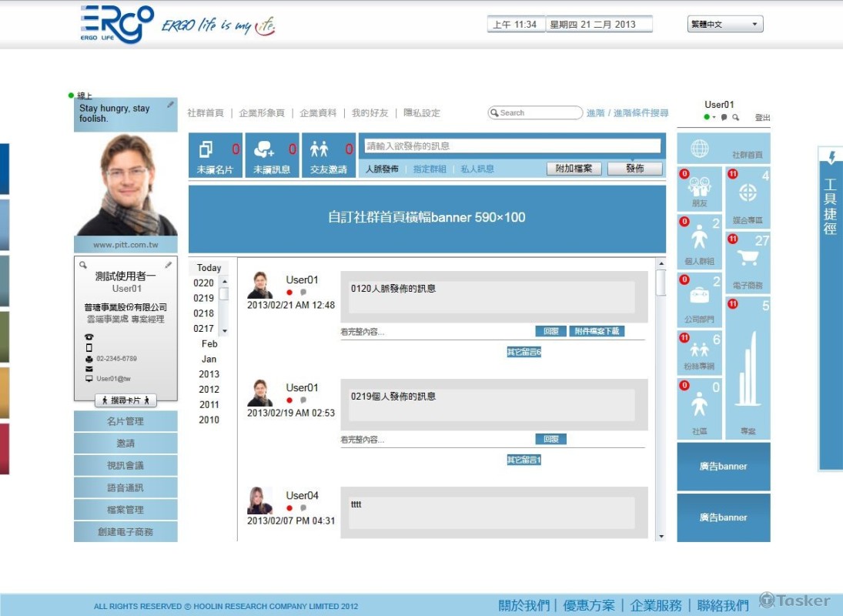Open the 電子商務 shopping cart tile
The height and width of the screenshot is (616, 843).
(748, 263)
